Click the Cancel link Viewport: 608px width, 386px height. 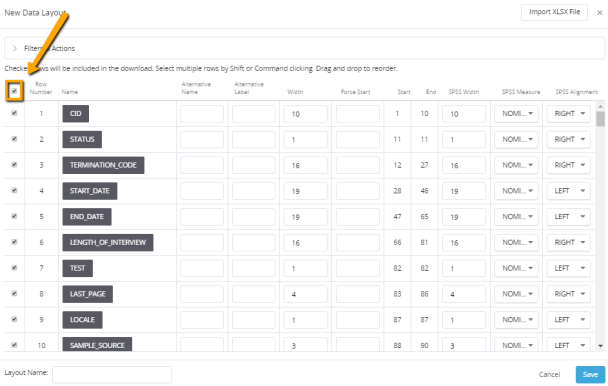tap(549, 374)
